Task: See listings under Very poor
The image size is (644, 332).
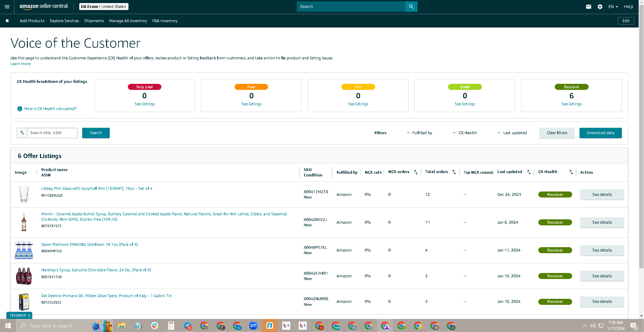Action: pyautogui.click(x=145, y=104)
